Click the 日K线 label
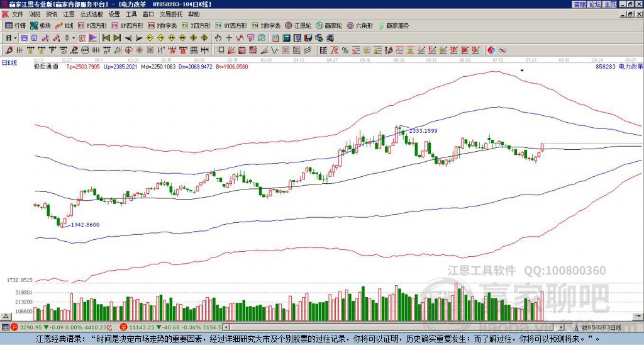Viewport: 644px width, 345px height. (9, 62)
